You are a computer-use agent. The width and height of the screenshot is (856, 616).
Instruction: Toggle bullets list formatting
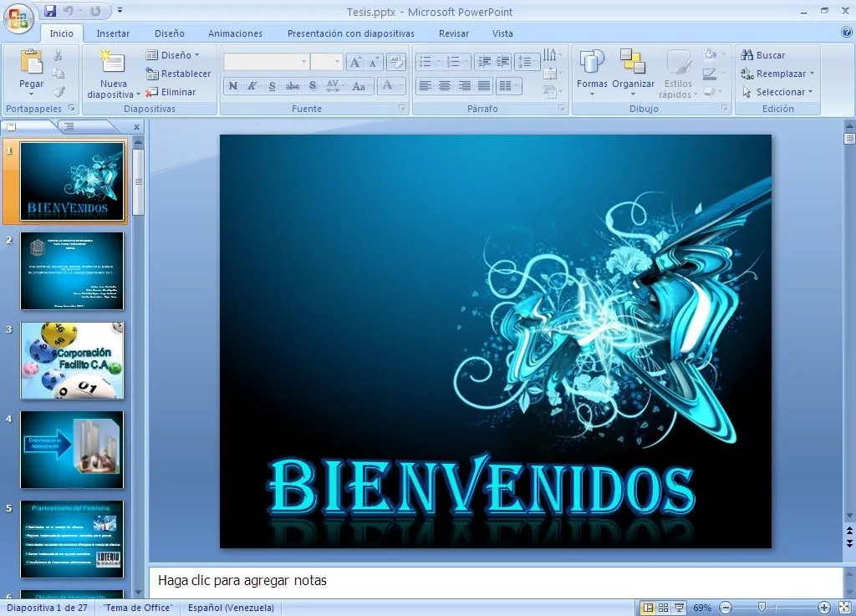[427, 60]
